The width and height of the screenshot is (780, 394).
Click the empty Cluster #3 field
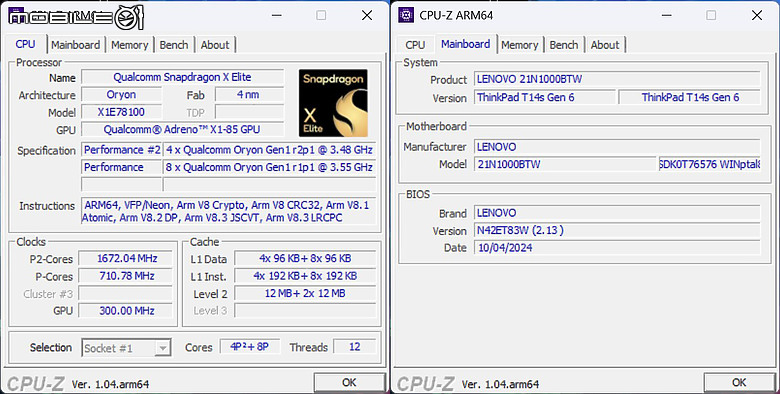pyautogui.click(x=126, y=293)
